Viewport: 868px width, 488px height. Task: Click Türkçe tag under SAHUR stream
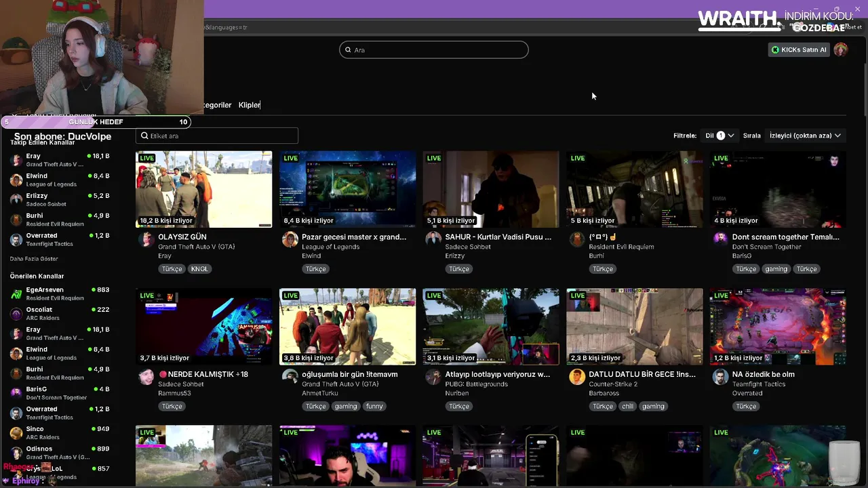[x=459, y=269]
